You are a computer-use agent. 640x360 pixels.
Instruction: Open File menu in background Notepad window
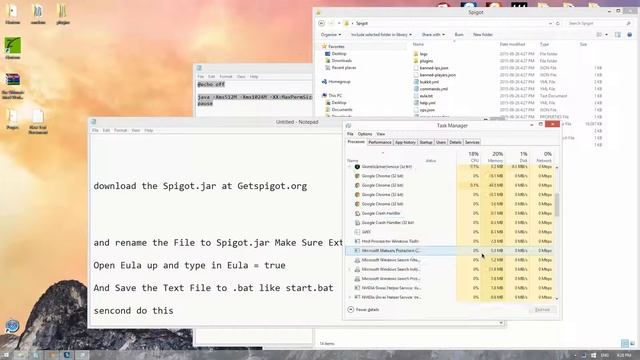pyautogui.click(x=200, y=77)
